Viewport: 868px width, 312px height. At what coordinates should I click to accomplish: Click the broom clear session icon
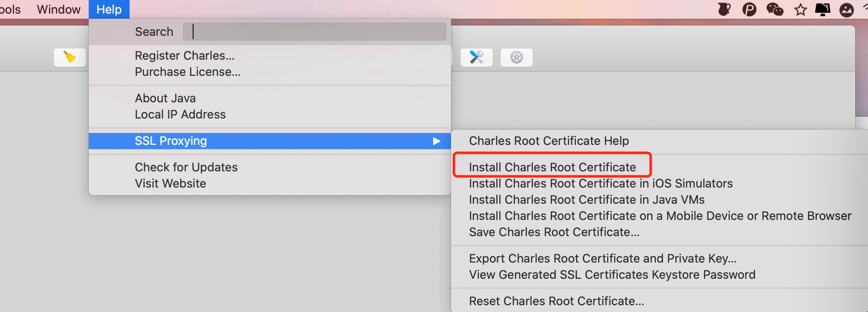pyautogui.click(x=70, y=57)
